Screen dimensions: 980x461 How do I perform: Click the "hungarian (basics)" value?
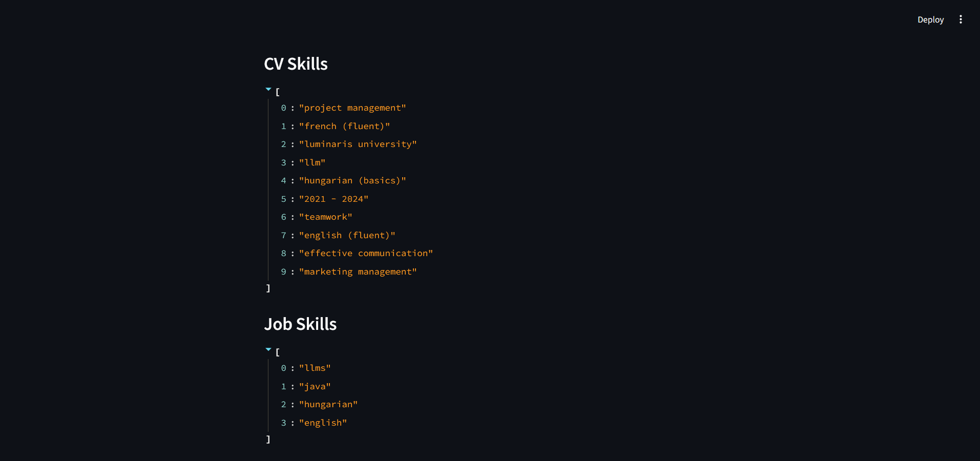tap(352, 180)
